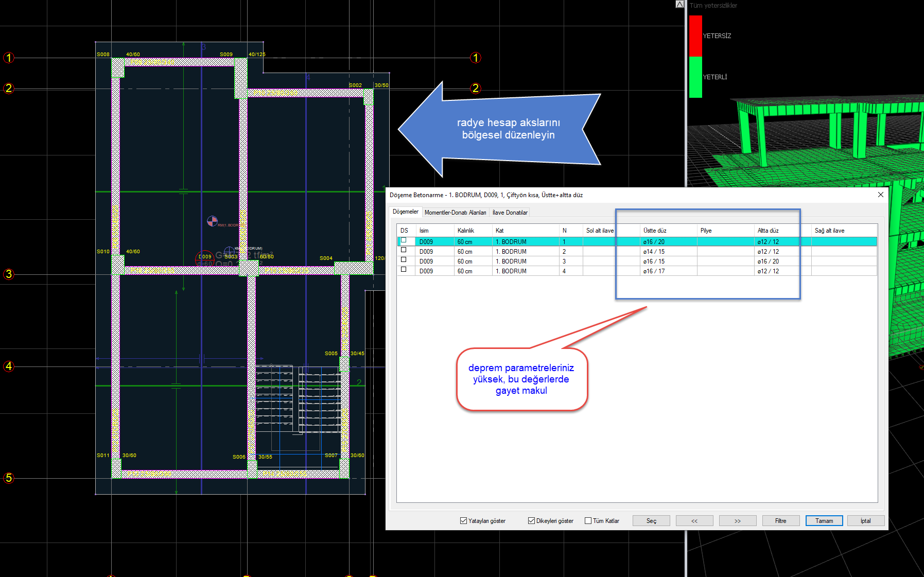
Task: Select the ø16 / 15 Üstte düz cell
Action: coord(669,261)
